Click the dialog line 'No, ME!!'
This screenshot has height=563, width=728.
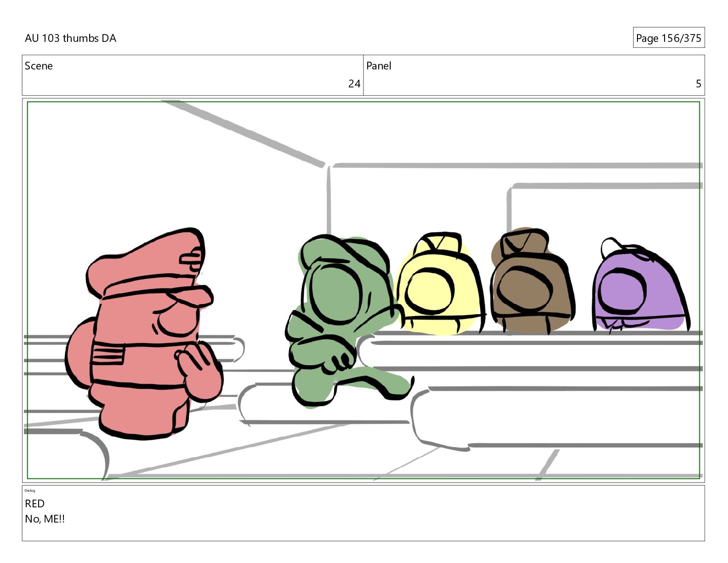coord(45,519)
